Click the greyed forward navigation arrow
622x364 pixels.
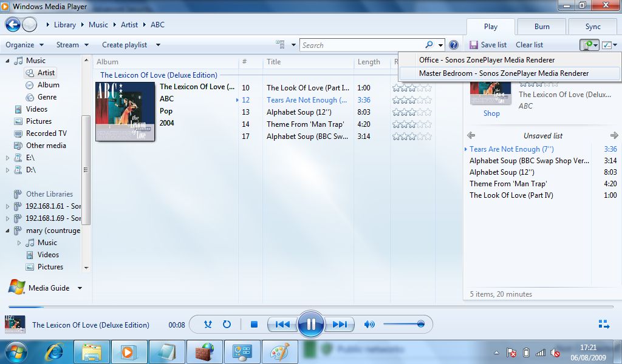[x=29, y=24]
